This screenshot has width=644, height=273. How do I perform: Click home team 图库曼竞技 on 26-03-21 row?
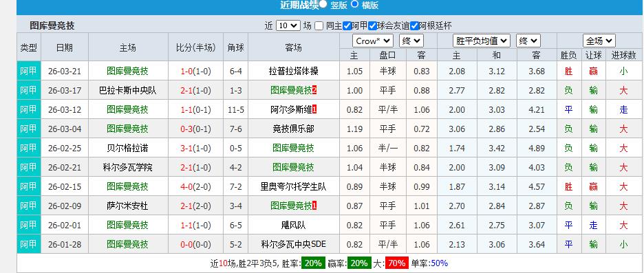coord(127,71)
